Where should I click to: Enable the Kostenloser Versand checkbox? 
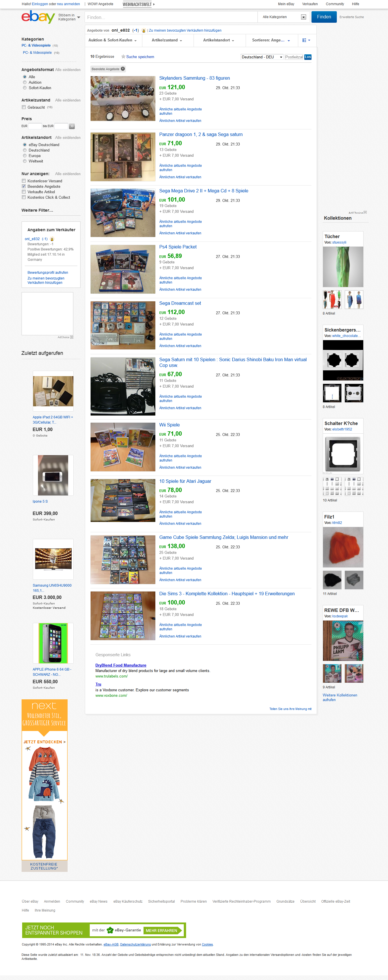[x=24, y=181]
